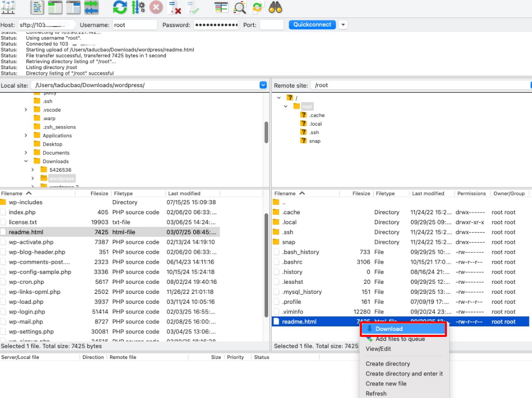
Task: Toggle processing of the transfer queue
Action: tap(138, 8)
